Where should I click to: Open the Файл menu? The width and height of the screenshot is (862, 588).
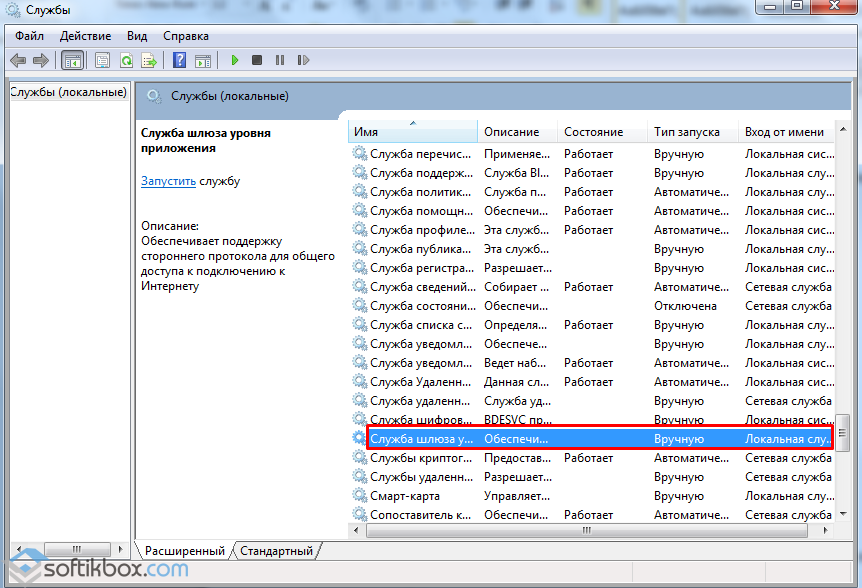point(29,36)
